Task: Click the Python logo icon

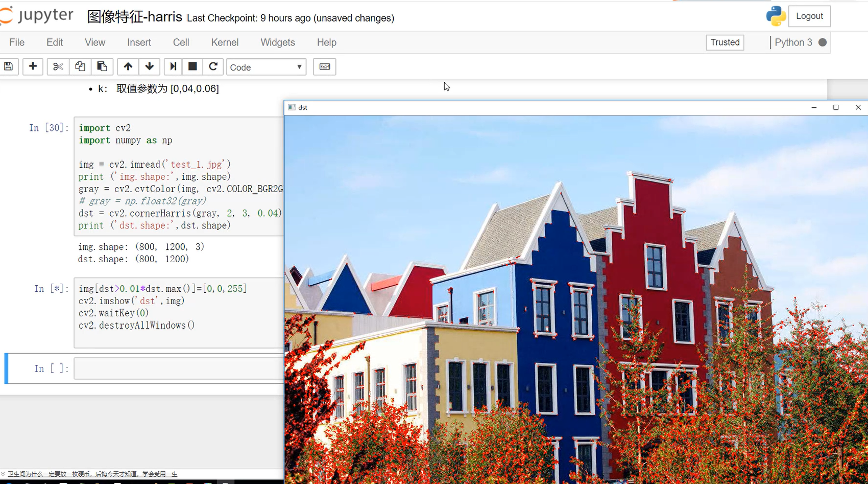Action: click(776, 16)
